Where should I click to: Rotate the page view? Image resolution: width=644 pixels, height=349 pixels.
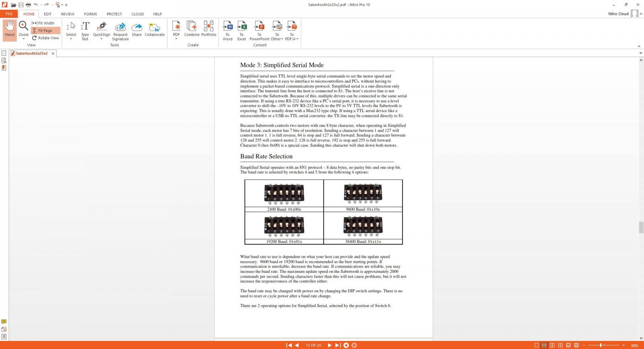46,38
